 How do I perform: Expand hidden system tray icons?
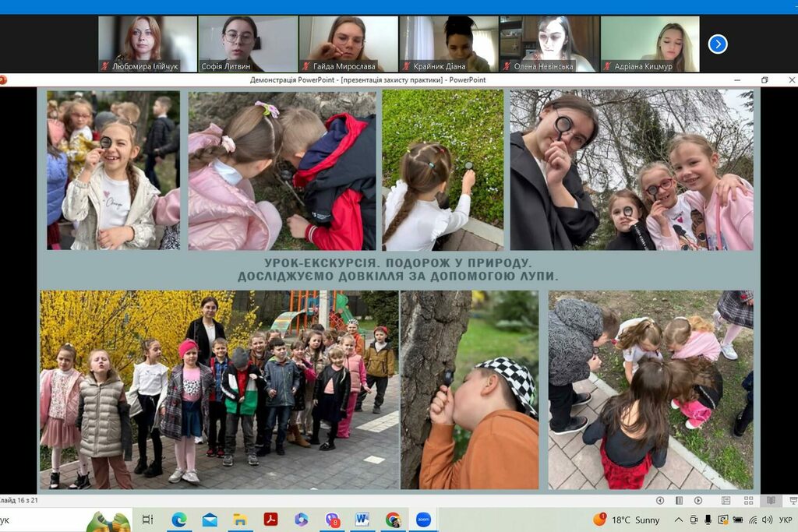point(679,520)
